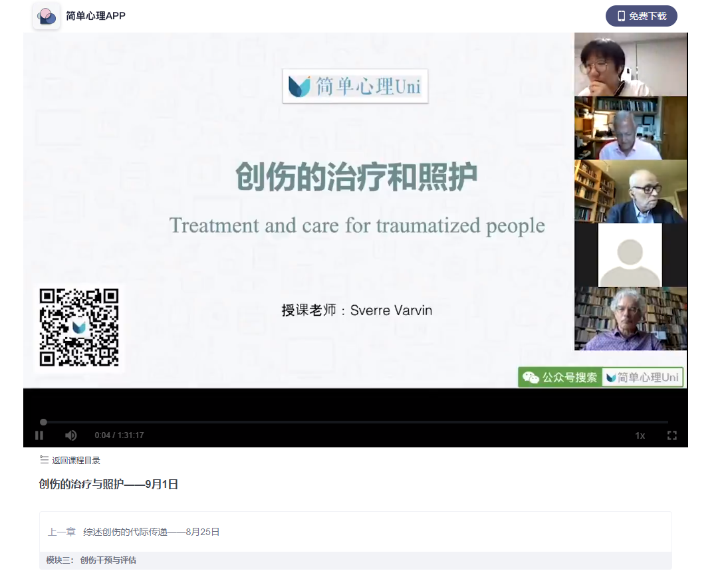Select the top participant video thumbnail
Image resolution: width=728 pixels, height=577 pixels.
pyautogui.click(x=630, y=64)
